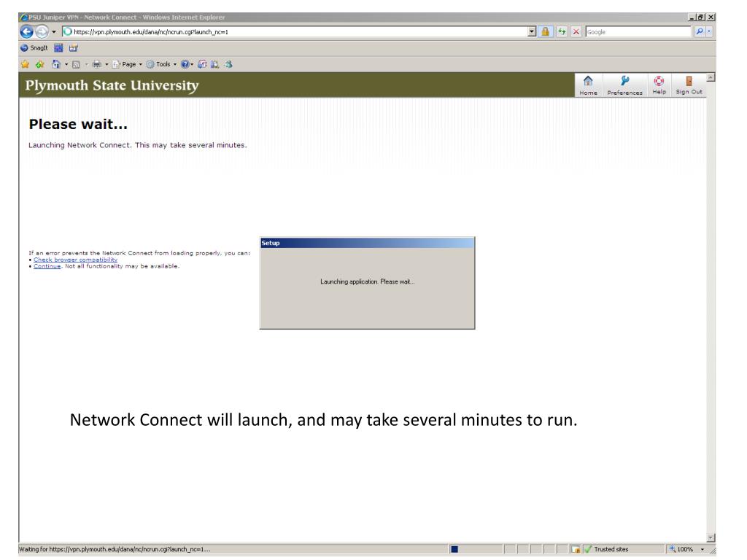This screenshot has height=560, width=747.
Task: Expand the Print options dropdown arrow
Action: [x=107, y=64]
